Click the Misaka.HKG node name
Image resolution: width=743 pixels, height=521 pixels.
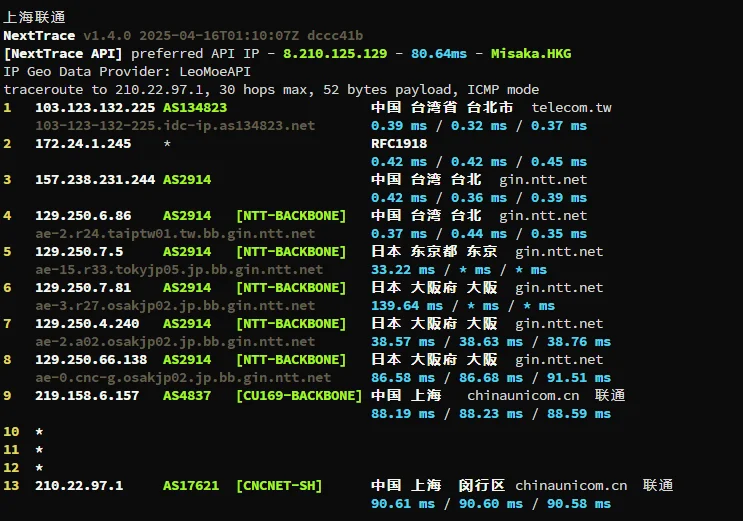click(531, 54)
